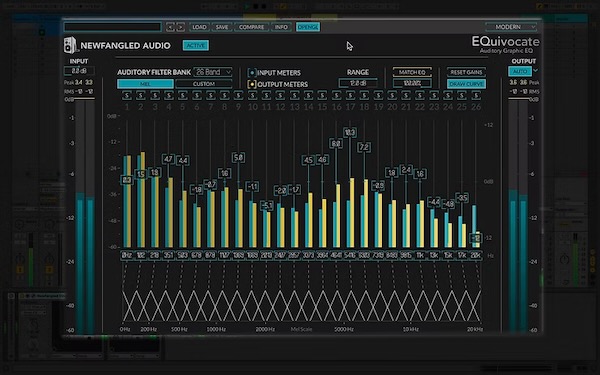The height and width of the screenshot is (375, 600).
Task: Solo band 10 with its S button
Action: 253,95
